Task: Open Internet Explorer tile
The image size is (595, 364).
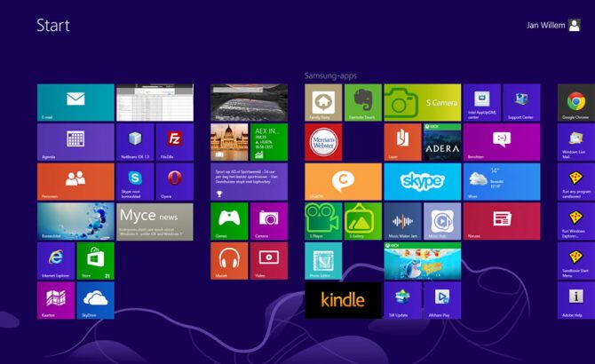Action: [x=56, y=261]
